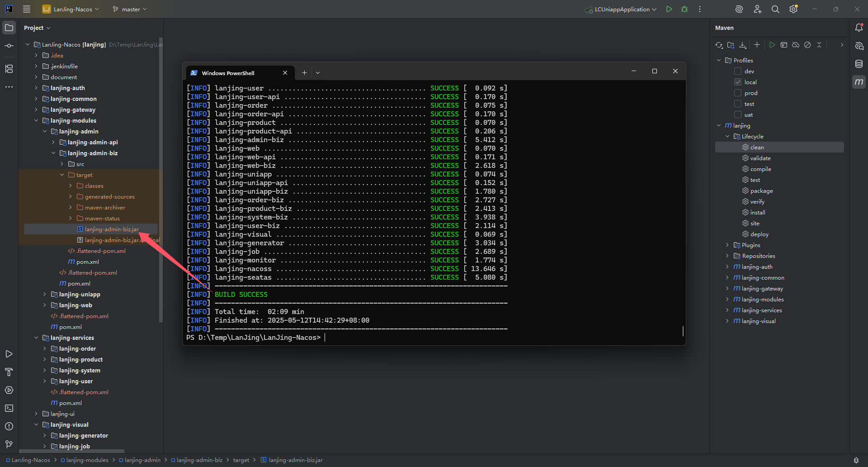
Task: Toggle Maven offline mode
Action: 796,45
